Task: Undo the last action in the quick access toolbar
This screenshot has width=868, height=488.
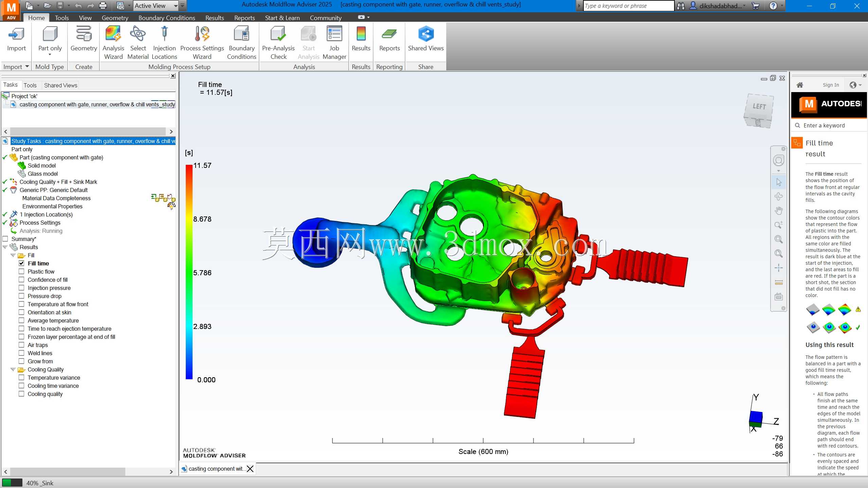Action: [78, 5]
